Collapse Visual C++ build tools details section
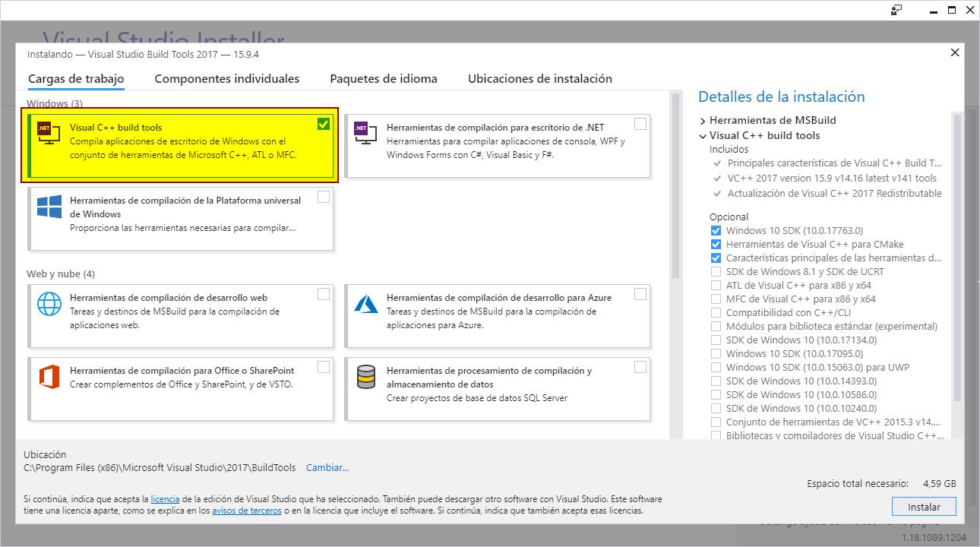 pyautogui.click(x=703, y=136)
